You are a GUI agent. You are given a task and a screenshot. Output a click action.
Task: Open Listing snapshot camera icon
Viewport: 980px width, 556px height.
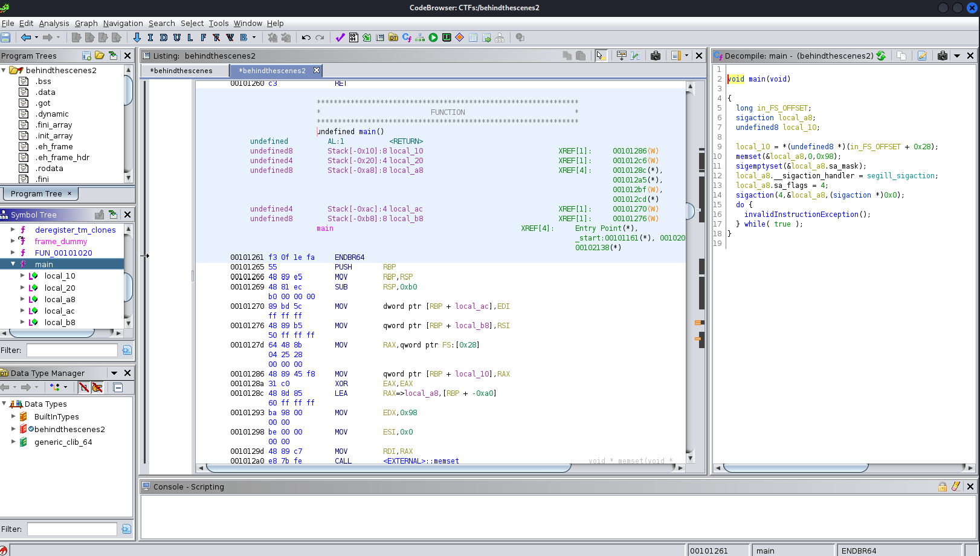pos(656,56)
